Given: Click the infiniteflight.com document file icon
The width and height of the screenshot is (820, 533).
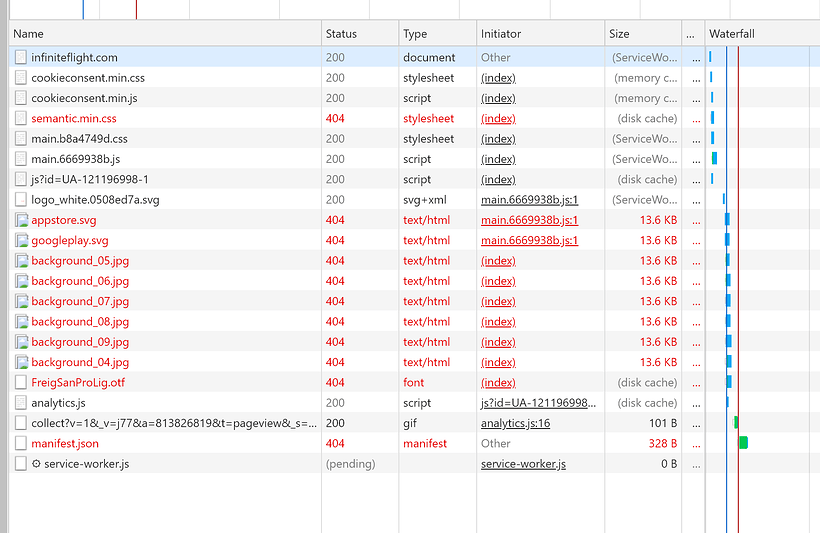Looking at the screenshot, I should 21,57.
